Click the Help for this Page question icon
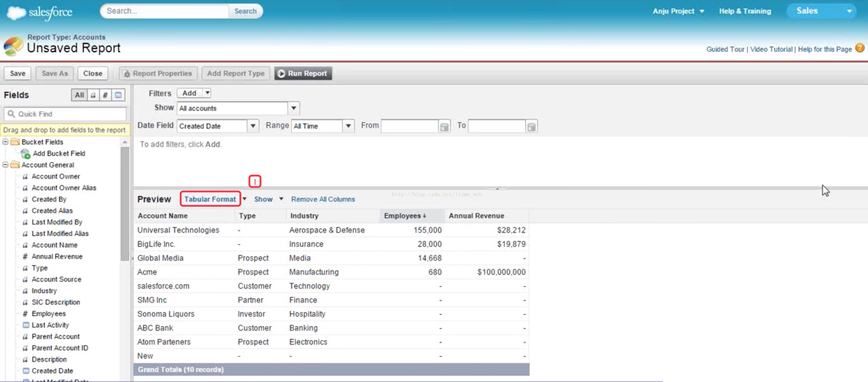Image resolution: width=868 pixels, height=382 pixels. tap(860, 48)
